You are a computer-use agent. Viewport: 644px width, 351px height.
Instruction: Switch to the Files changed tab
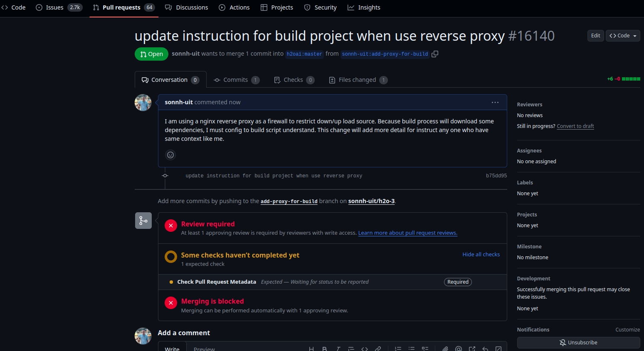click(358, 80)
